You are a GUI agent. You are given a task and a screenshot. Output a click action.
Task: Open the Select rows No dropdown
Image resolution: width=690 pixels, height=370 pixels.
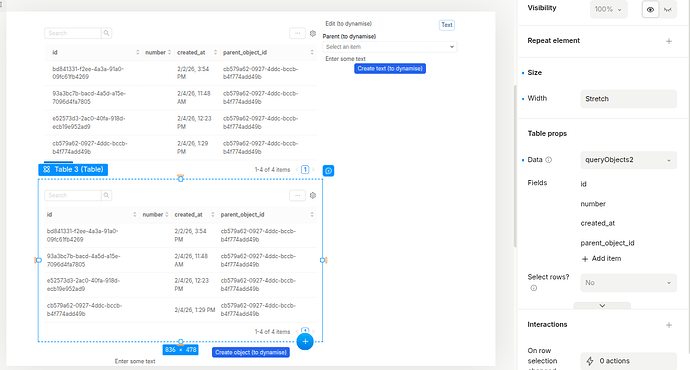628,283
